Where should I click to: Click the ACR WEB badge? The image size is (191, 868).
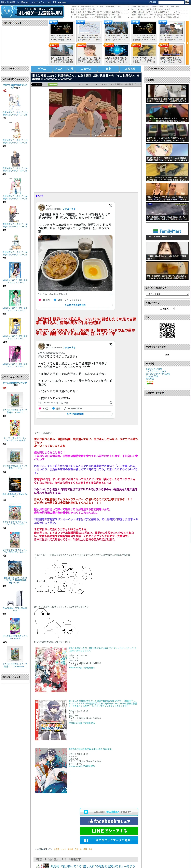coord(167,355)
